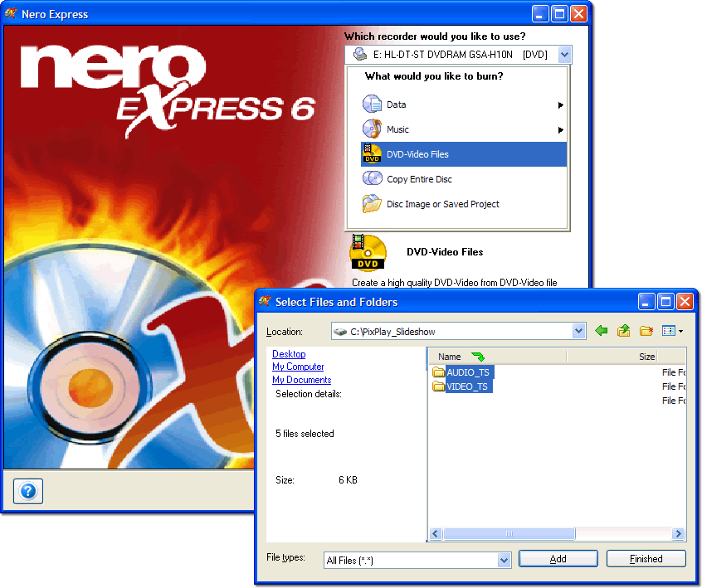Click the Finished button
The height and width of the screenshot is (588, 702).
(x=646, y=559)
